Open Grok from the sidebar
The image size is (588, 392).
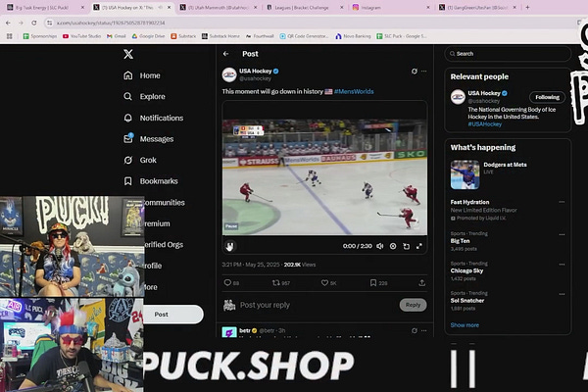click(140, 160)
